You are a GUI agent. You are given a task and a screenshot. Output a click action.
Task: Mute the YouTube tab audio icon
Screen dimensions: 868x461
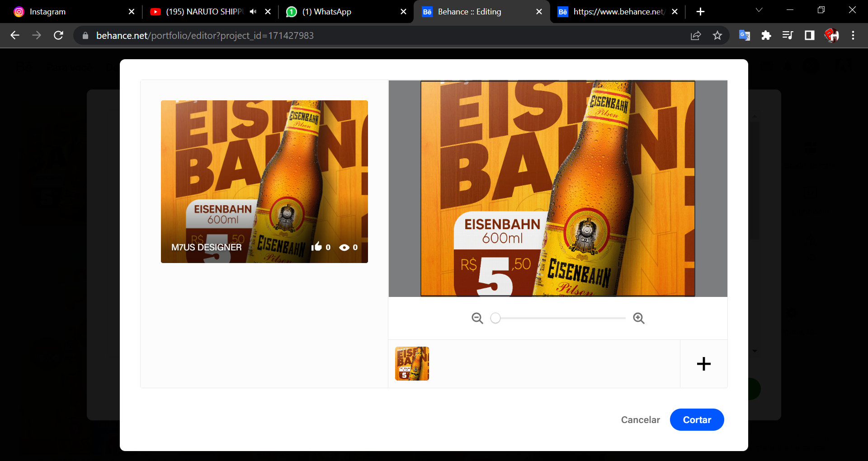253,12
